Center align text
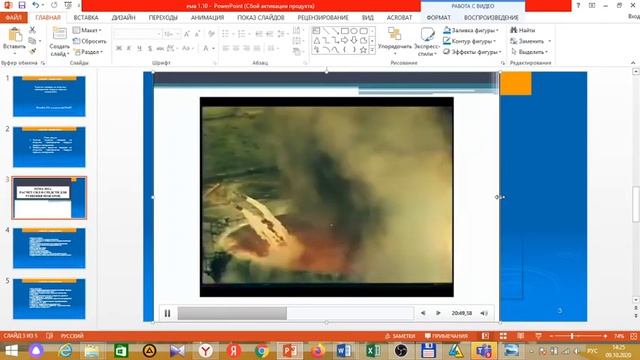Image resolution: width=640 pixels, height=360 pixels. [236, 48]
